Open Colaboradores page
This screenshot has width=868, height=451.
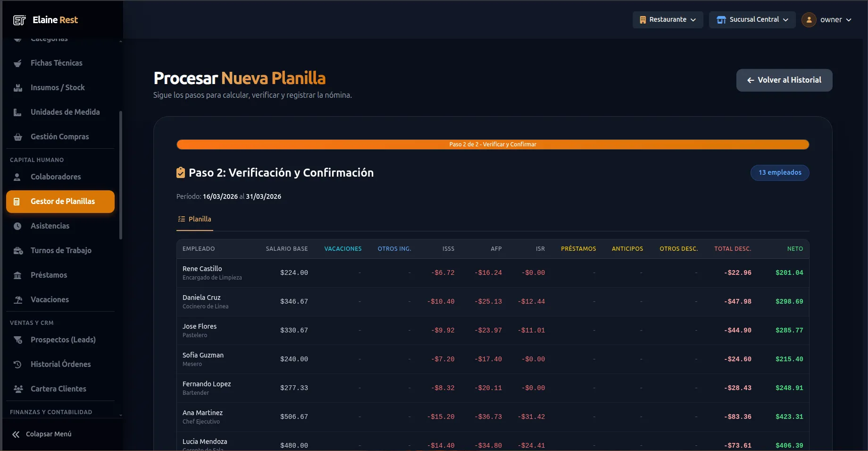click(60, 177)
